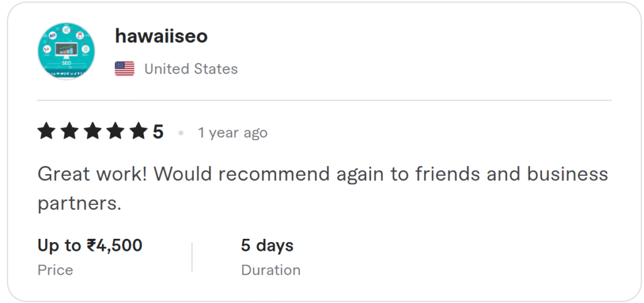Viewport: 644px width, 303px height.
Task: Click the hawaiiseo profile avatar
Action: click(x=66, y=52)
